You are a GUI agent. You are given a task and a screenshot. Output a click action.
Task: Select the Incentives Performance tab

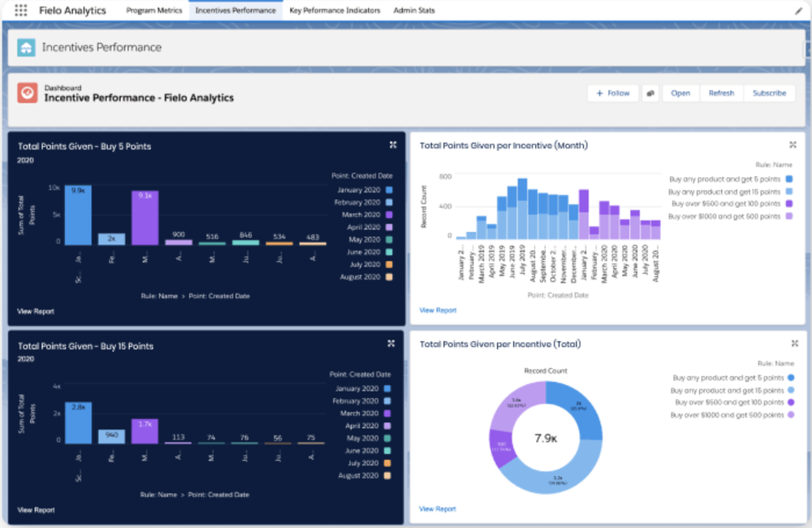click(235, 11)
